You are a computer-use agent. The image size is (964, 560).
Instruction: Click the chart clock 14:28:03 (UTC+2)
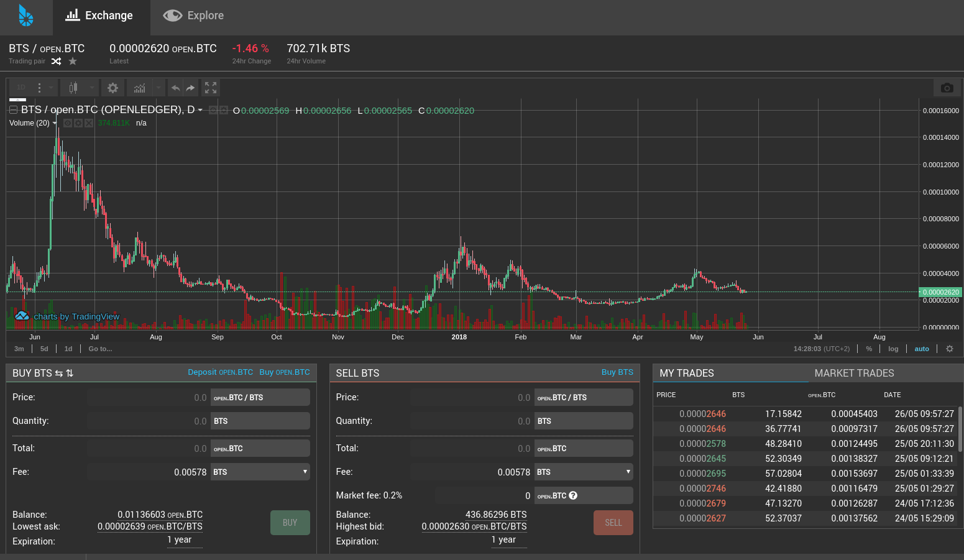[x=821, y=349]
